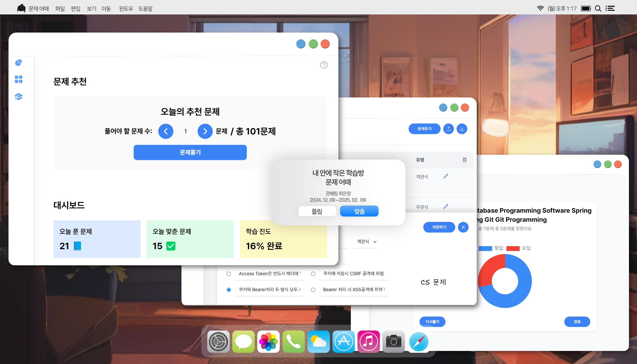Click the help question mark icon
Image resolution: width=637 pixels, height=364 pixels.
tap(324, 65)
